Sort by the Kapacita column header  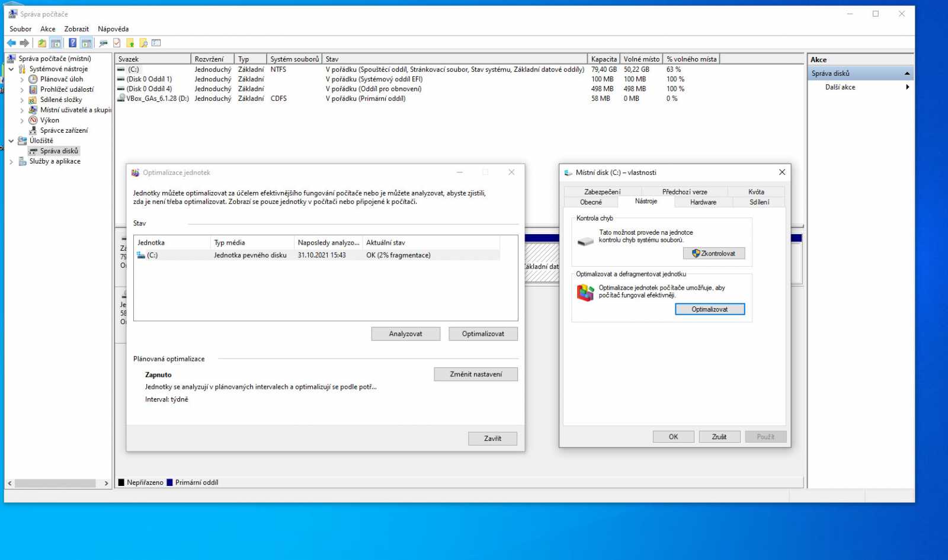click(x=604, y=59)
